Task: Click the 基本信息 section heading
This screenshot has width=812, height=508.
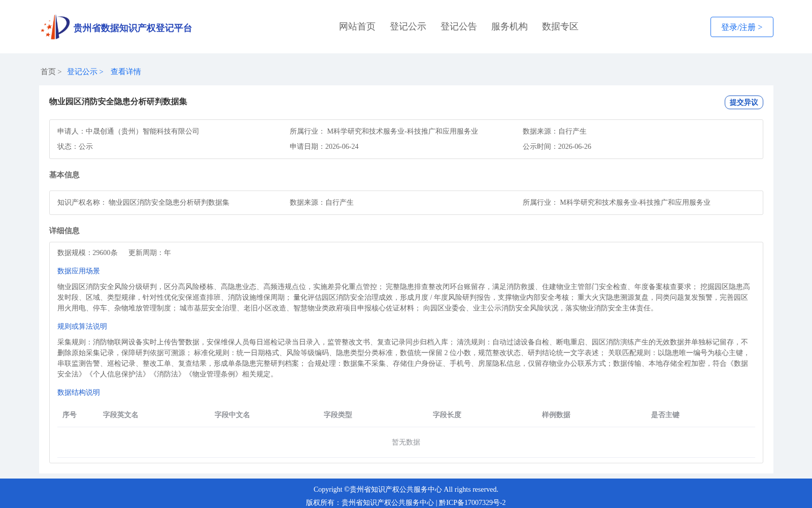Action: coord(64,175)
